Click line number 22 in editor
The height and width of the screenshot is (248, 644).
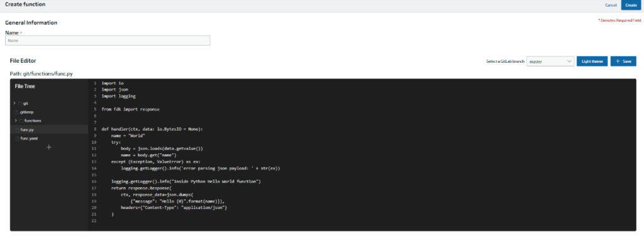pyautogui.click(x=94, y=221)
